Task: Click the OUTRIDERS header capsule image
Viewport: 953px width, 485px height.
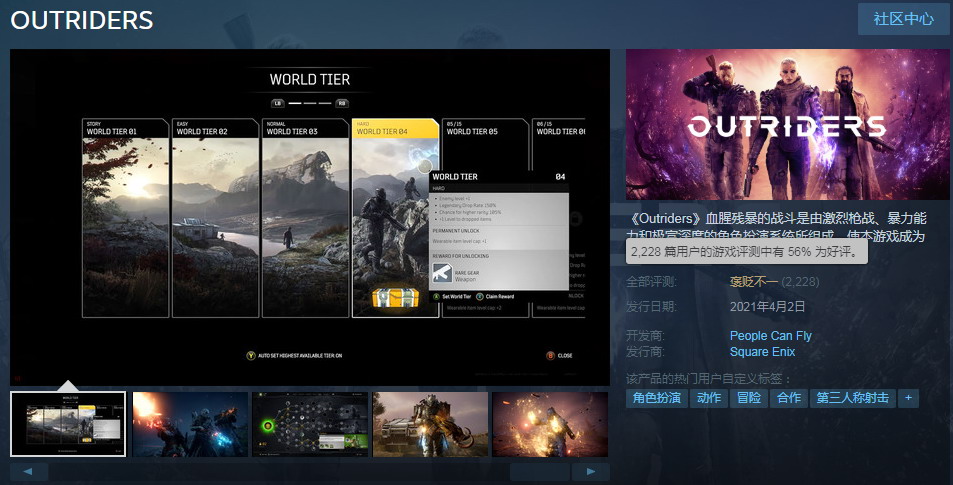Action: click(788, 125)
